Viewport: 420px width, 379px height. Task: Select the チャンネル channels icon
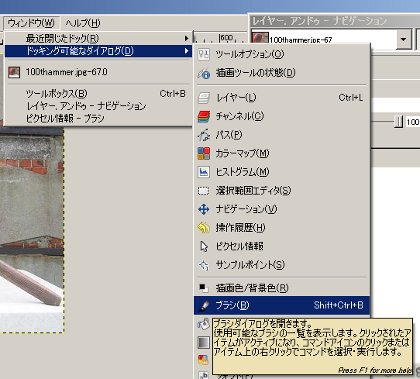pyautogui.click(x=204, y=116)
